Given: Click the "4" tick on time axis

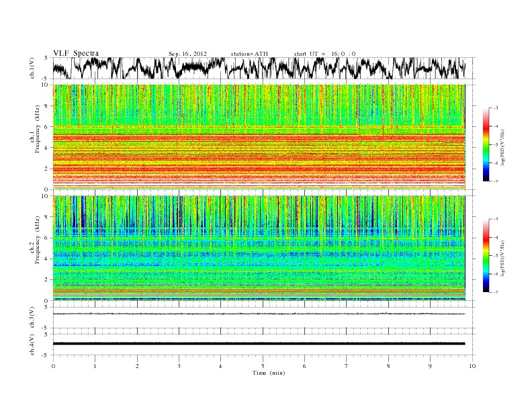Looking at the screenshot, I should click(x=220, y=366).
